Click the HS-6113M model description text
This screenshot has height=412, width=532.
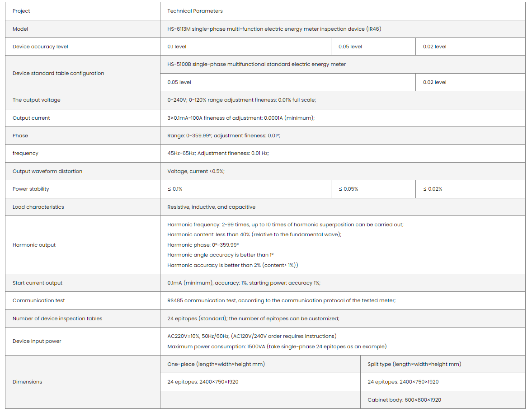pyautogui.click(x=275, y=29)
